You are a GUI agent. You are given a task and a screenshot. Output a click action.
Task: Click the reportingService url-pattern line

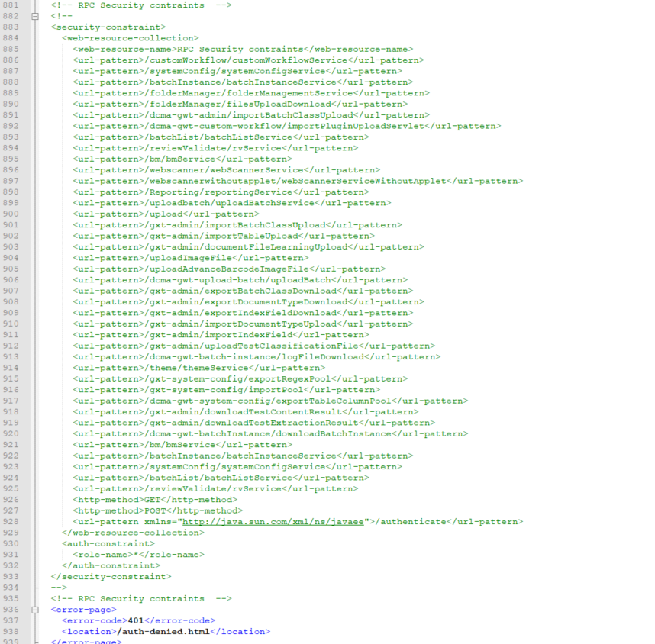[221, 192]
